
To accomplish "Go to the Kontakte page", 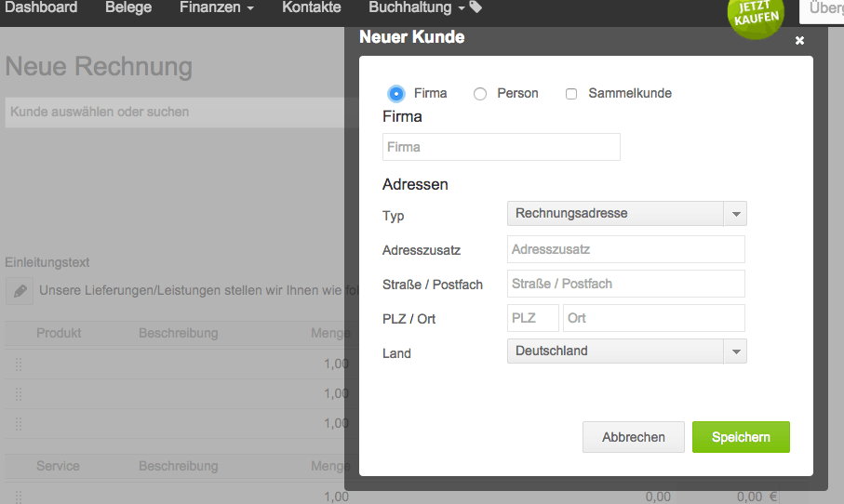I will point(311,7).
